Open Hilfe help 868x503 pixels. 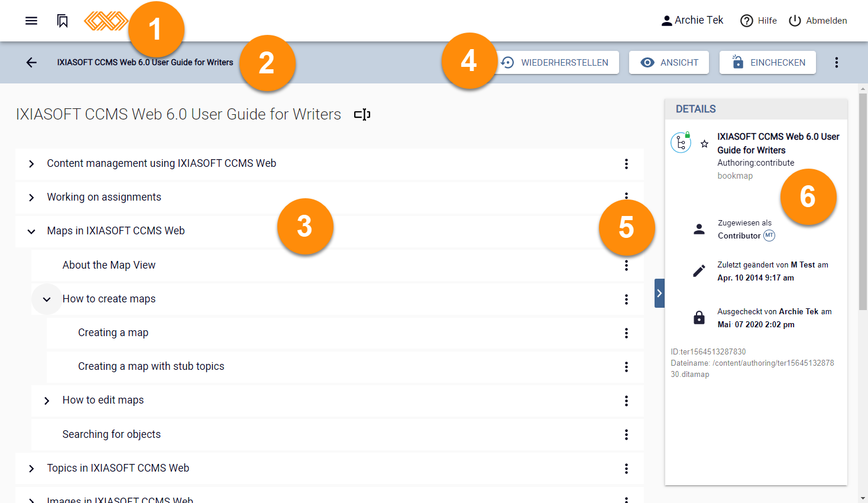759,21
